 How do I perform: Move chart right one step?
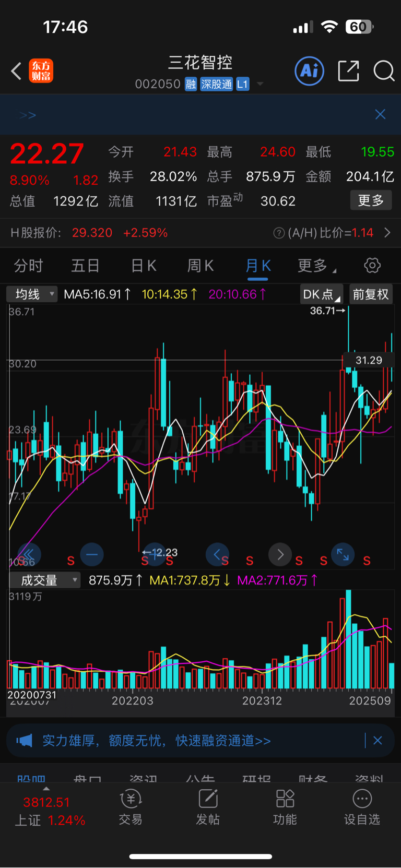[280, 554]
